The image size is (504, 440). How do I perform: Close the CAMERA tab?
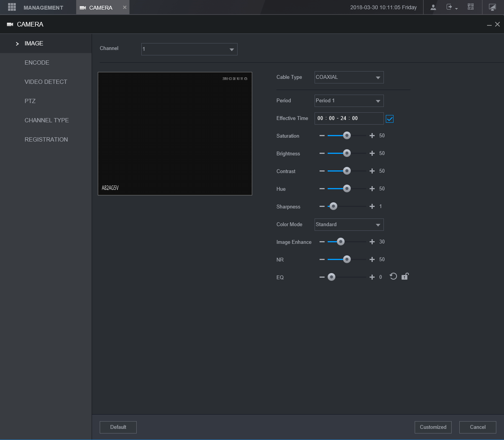pyautogui.click(x=124, y=7)
